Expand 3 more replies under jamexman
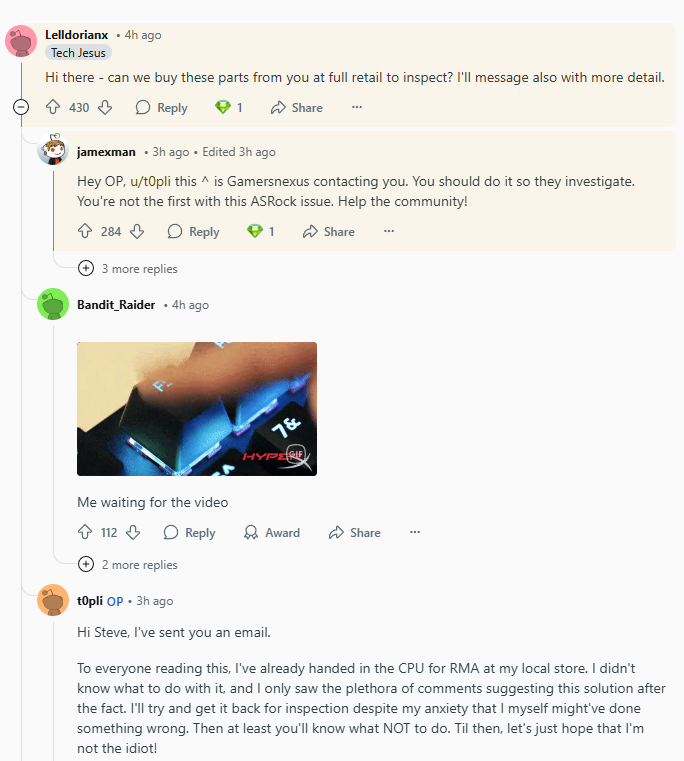 128,268
